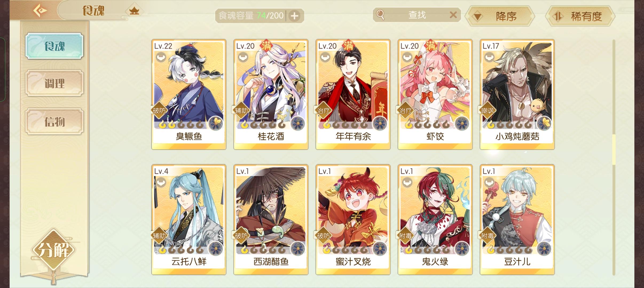Open the 稀有度 sort criteria dropdown
The width and height of the screenshot is (644, 288).
tap(580, 17)
